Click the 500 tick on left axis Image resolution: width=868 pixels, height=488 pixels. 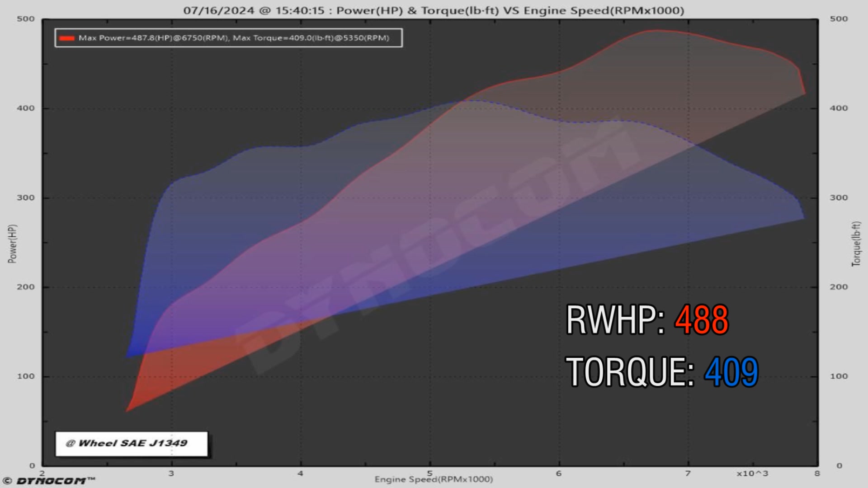coord(26,19)
